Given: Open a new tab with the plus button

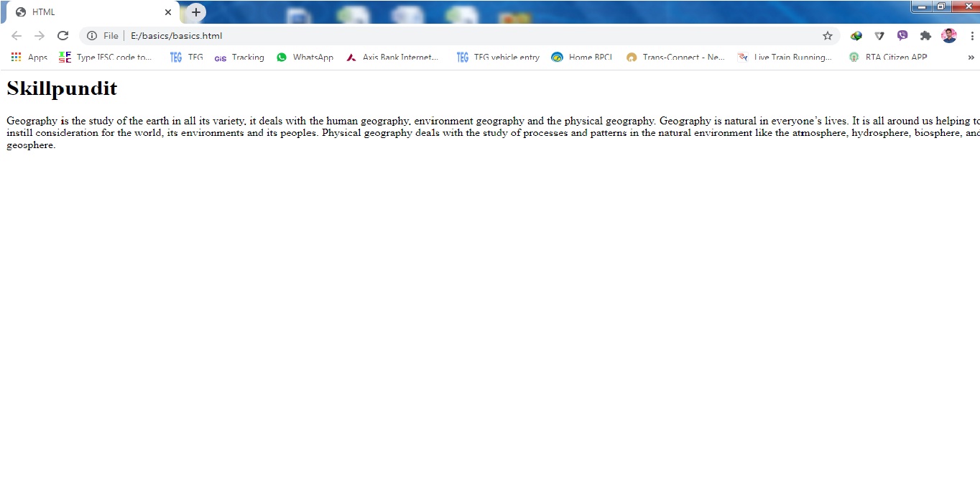Looking at the screenshot, I should pyautogui.click(x=196, y=12).
